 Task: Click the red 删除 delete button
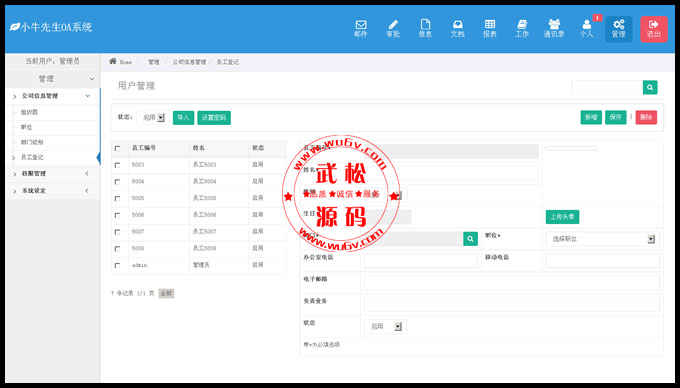point(646,117)
